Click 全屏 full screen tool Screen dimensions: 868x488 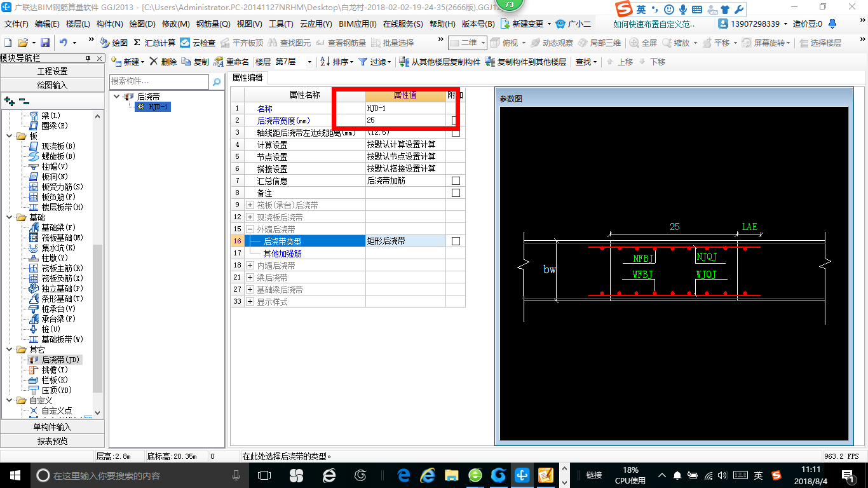click(x=643, y=43)
